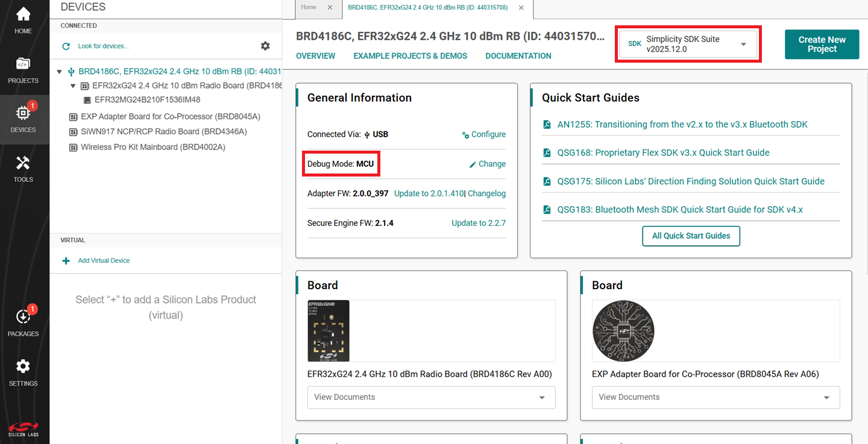This screenshot has width=868, height=444.
Task: Switch to the Home tab
Action: pos(309,8)
